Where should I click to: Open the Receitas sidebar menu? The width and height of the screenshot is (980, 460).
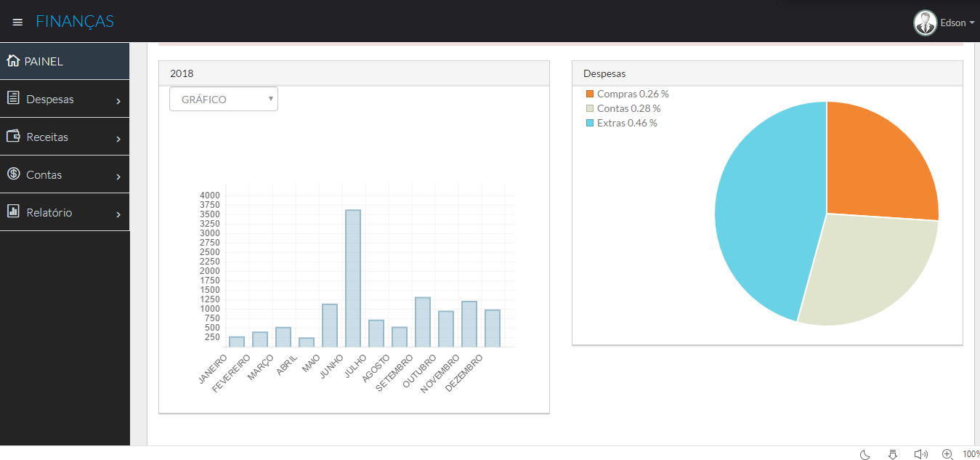tap(65, 137)
